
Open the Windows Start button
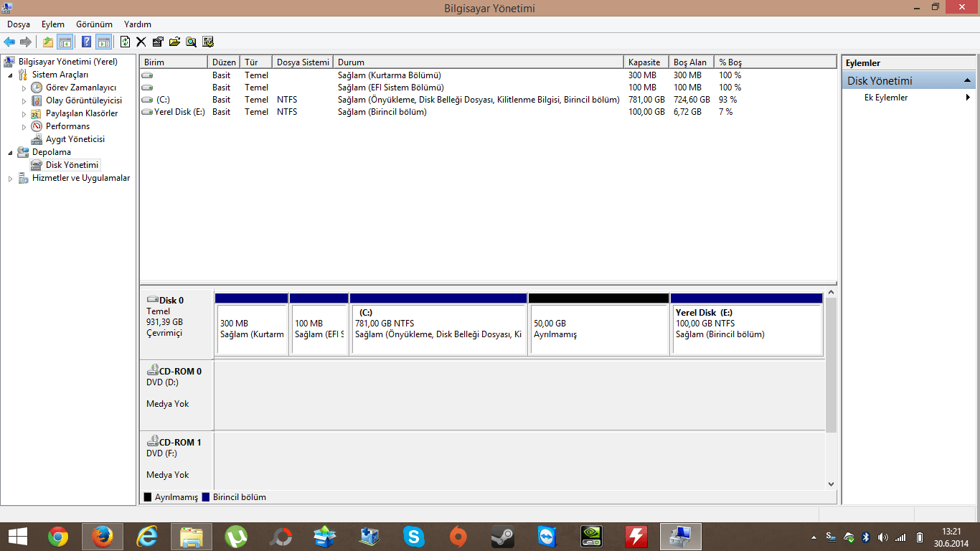coord(18,537)
